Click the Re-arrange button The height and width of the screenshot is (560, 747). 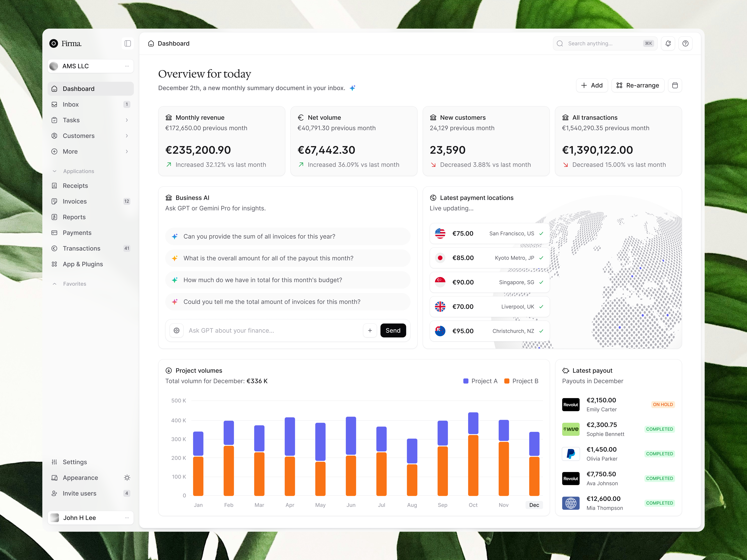click(638, 85)
